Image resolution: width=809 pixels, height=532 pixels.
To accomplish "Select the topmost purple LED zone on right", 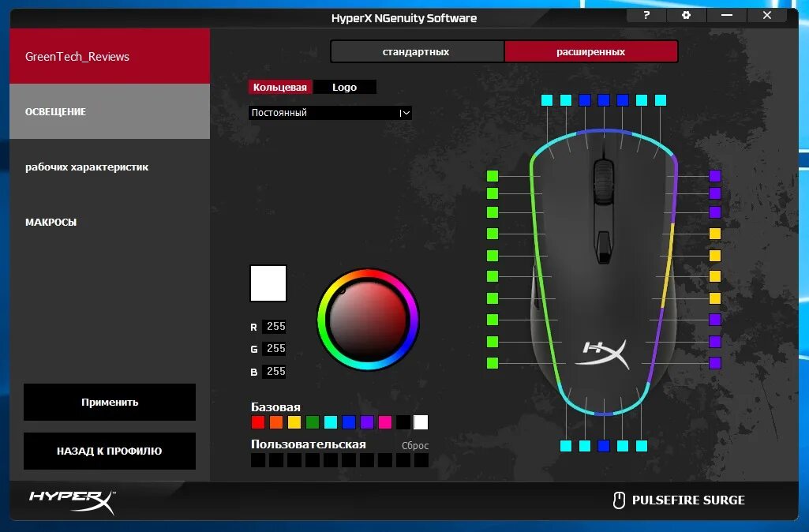I will [x=714, y=176].
